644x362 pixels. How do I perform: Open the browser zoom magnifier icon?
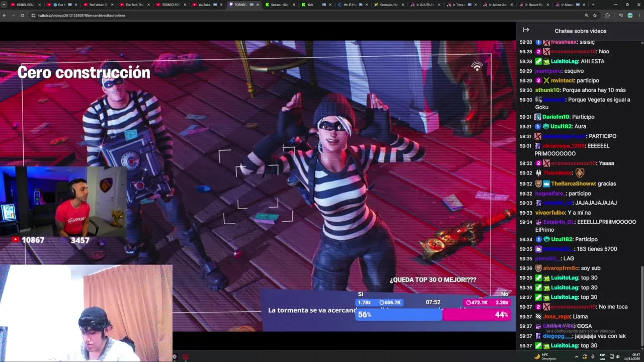tap(586, 16)
